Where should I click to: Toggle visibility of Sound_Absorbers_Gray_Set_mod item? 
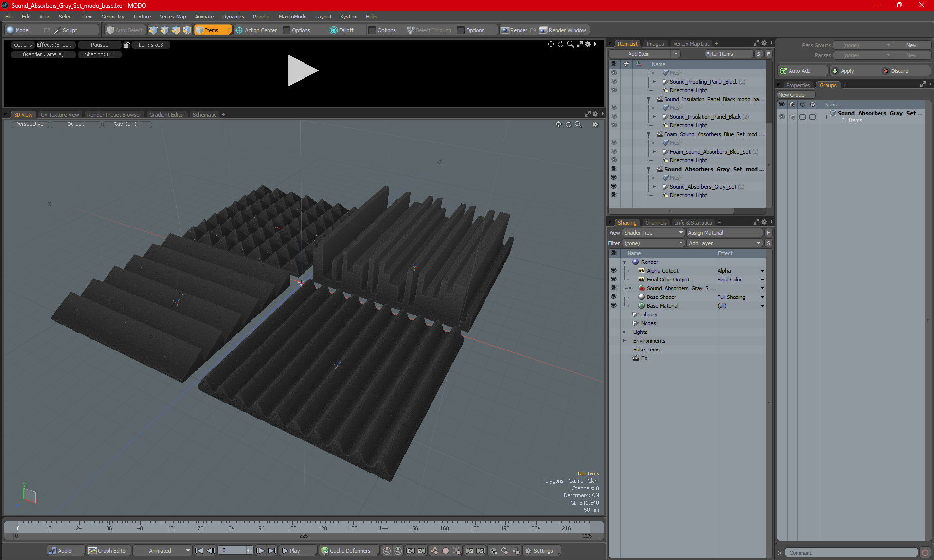pyautogui.click(x=613, y=169)
